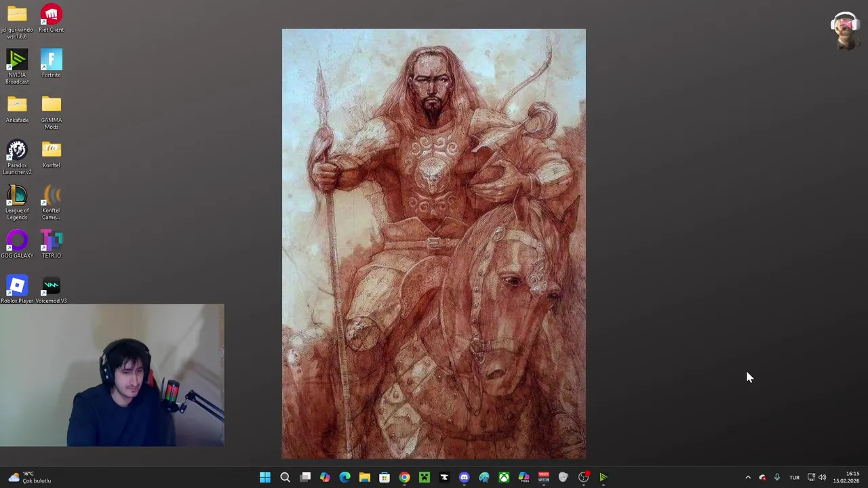Open the Ankafade folder icon
Screen dimensions: 868x488
pos(17,108)
